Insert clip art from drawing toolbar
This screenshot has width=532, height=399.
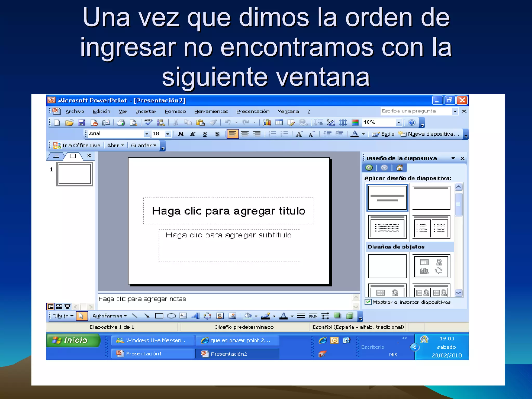[x=220, y=316]
